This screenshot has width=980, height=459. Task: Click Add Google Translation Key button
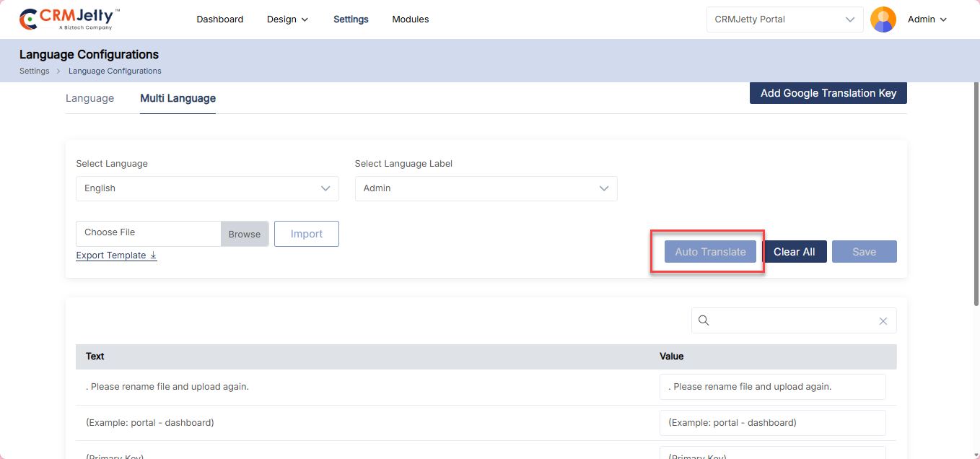[828, 93]
